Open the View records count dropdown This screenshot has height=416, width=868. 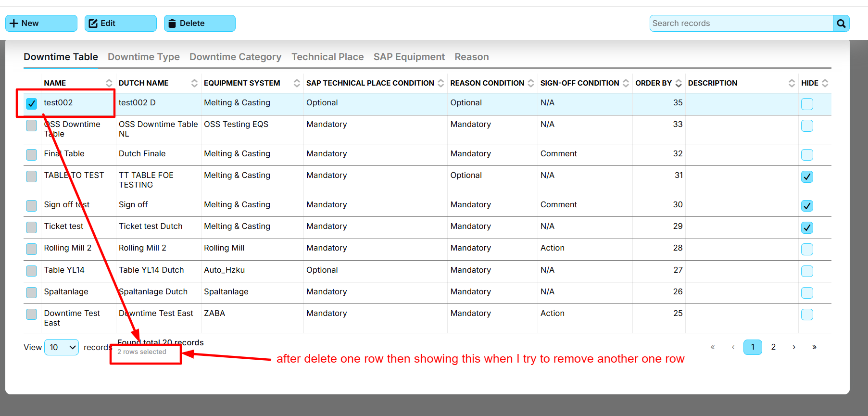(x=62, y=347)
